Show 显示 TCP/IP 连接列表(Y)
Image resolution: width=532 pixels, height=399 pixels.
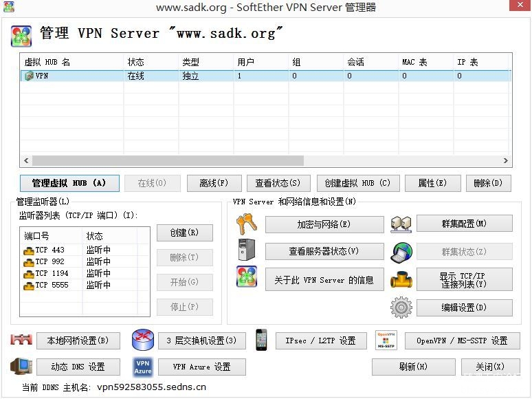(x=464, y=279)
